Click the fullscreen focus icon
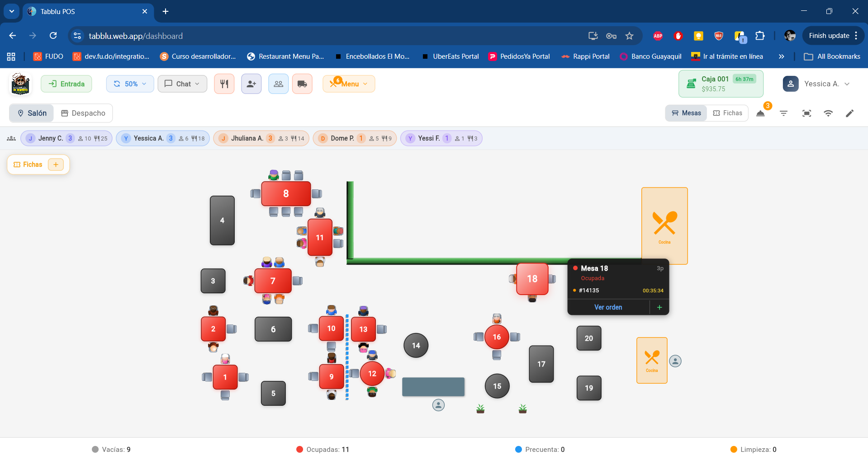This screenshot has height=460, width=868. coord(806,113)
